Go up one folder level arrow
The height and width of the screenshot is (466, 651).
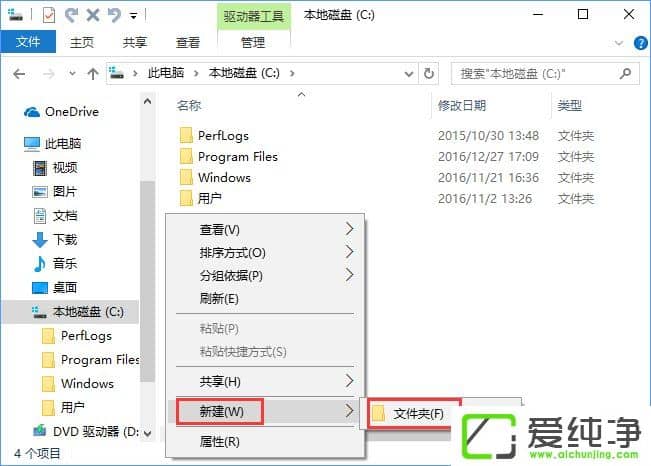tap(93, 74)
